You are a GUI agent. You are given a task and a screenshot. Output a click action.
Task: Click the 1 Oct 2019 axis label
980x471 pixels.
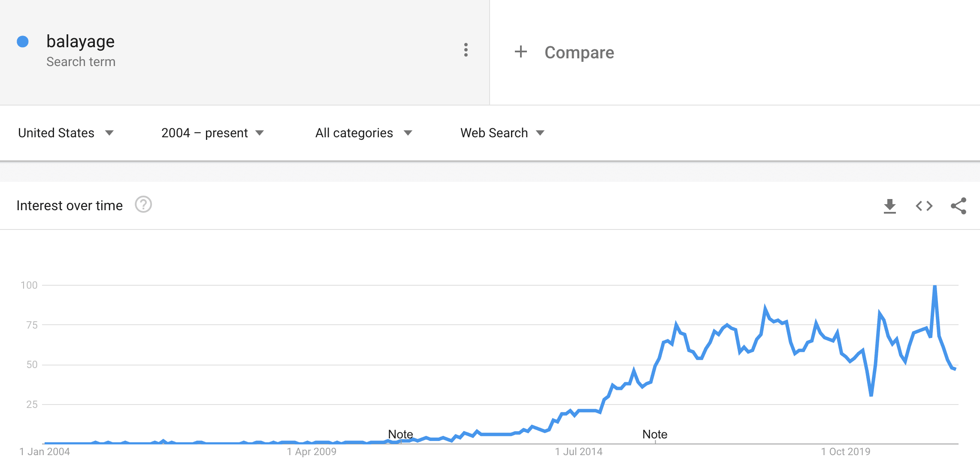[x=846, y=452]
